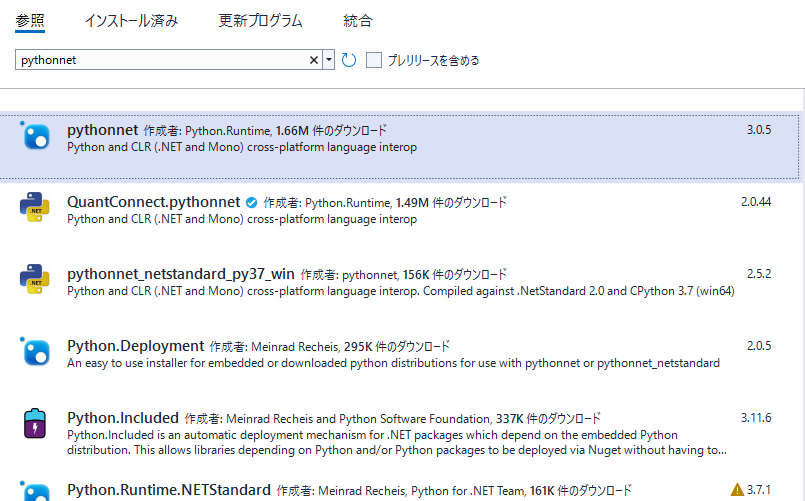The image size is (805, 501).
Task: Select the Python.Deployment package title
Action: click(136, 346)
